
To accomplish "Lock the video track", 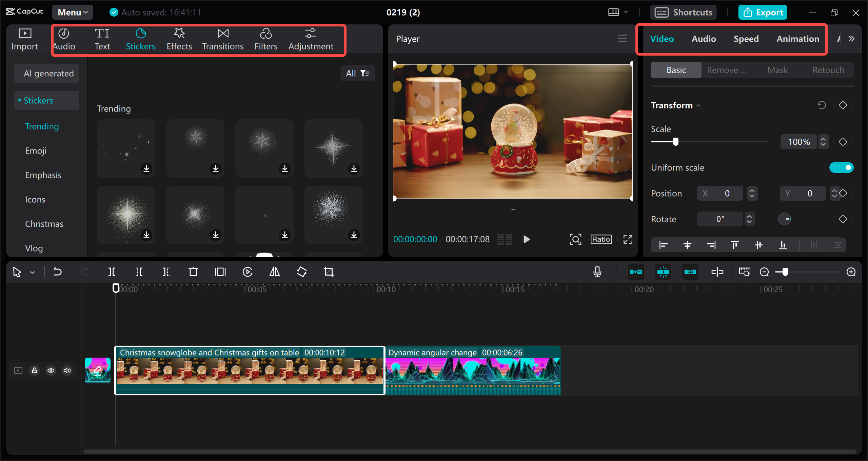I will [x=34, y=370].
